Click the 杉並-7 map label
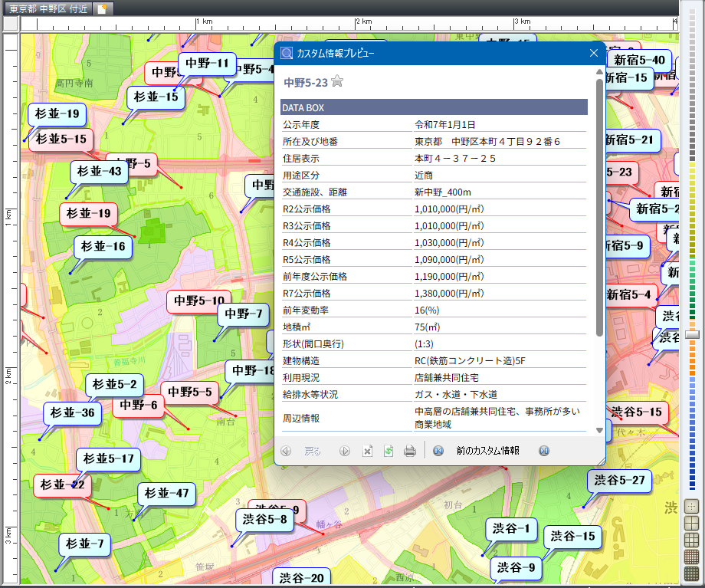This screenshot has height=588, width=705. point(85,544)
